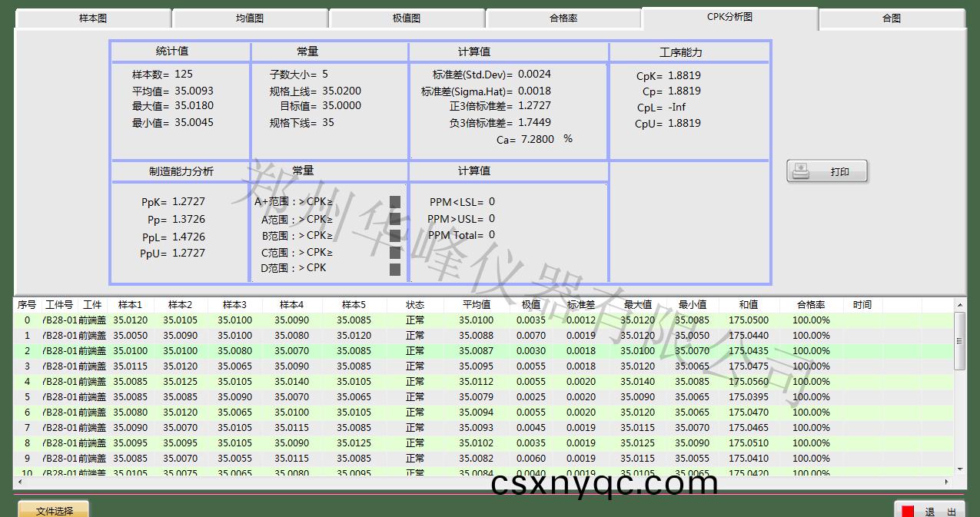Click the 平均值 column header
The height and width of the screenshot is (517, 980).
tap(477, 305)
